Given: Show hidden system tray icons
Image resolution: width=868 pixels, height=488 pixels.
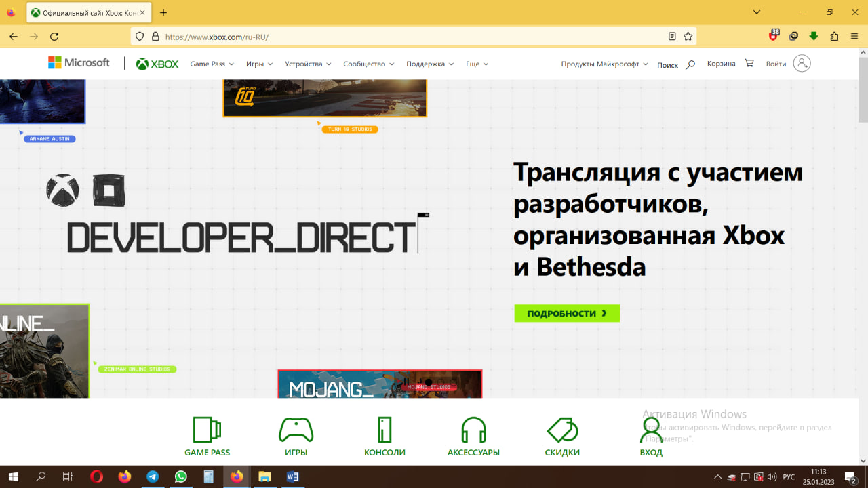Looking at the screenshot, I should coord(718,476).
